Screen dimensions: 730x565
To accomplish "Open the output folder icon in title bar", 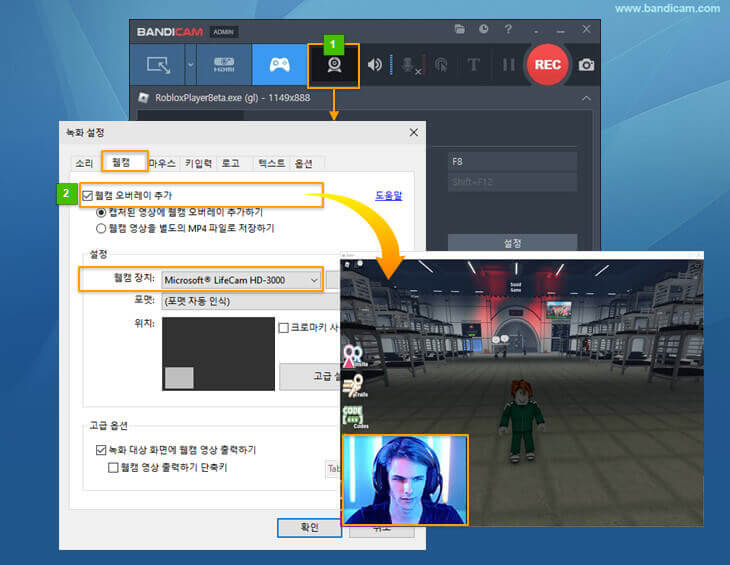I will point(459,30).
